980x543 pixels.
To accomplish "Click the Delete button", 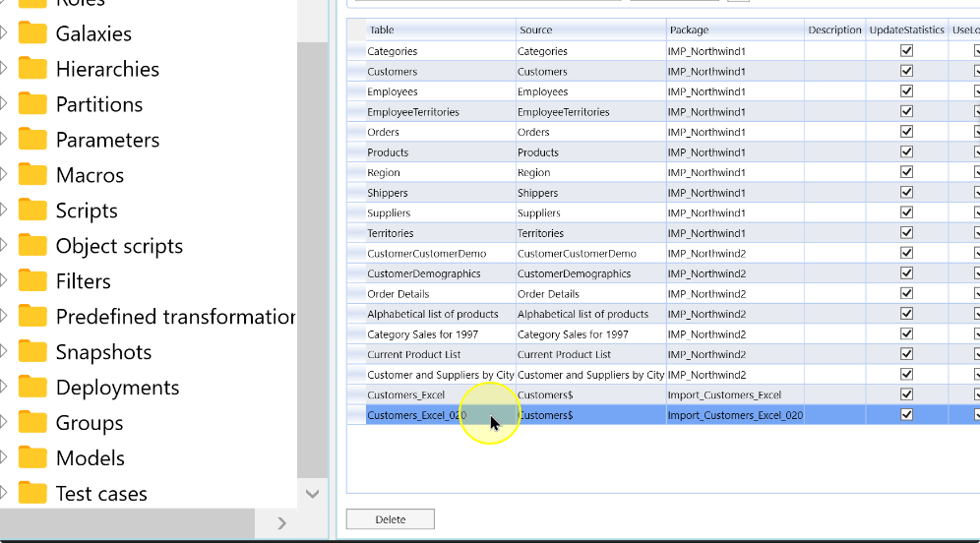I will tap(390, 519).
